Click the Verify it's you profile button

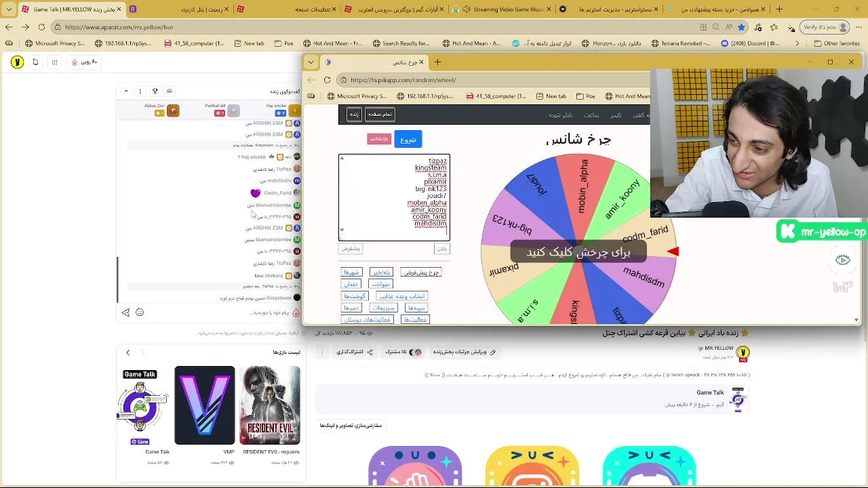coord(825,27)
